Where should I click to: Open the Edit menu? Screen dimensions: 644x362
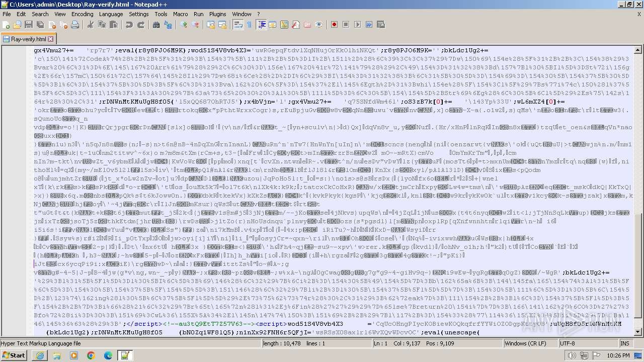(x=21, y=14)
